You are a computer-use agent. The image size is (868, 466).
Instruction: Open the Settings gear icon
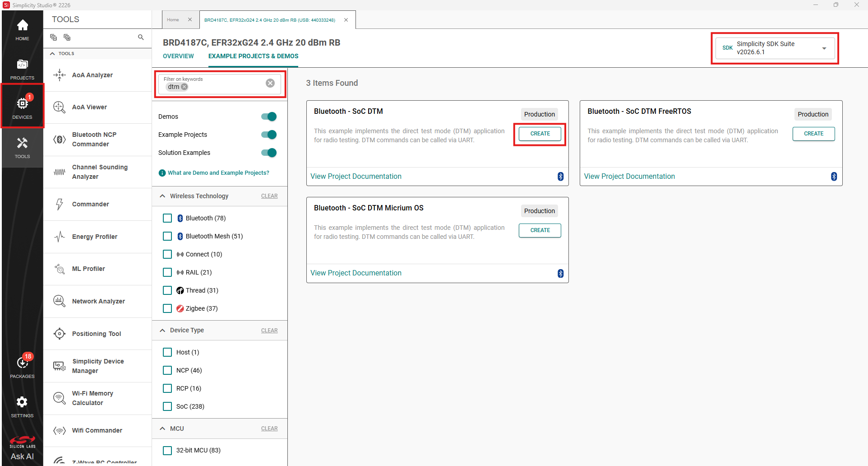[x=22, y=406]
